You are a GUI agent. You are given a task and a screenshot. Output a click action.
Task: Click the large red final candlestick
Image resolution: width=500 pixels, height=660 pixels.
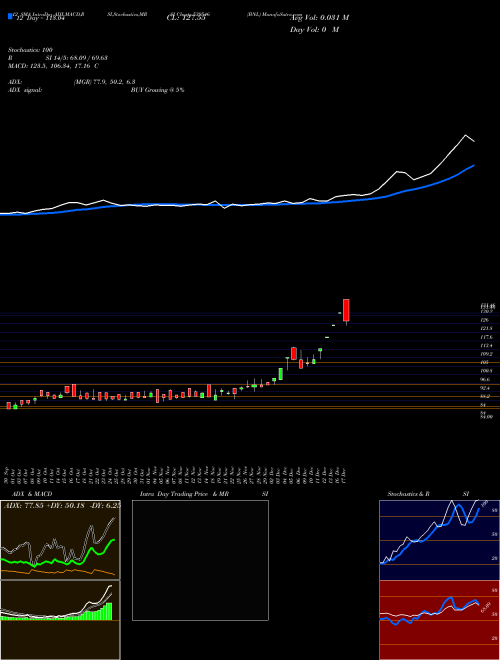(346, 310)
